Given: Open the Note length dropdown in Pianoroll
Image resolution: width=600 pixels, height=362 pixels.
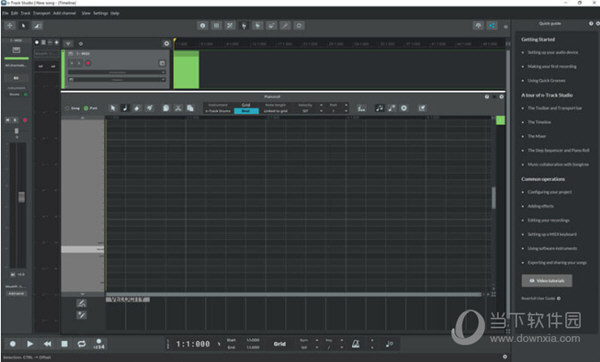Looking at the screenshot, I should click(275, 111).
